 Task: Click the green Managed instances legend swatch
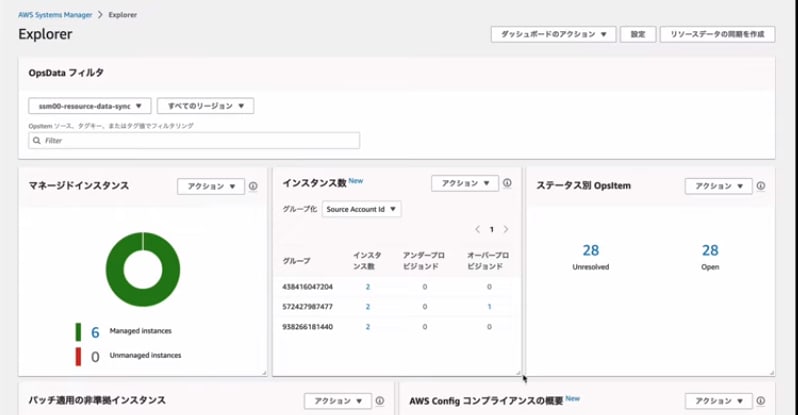click(78, 332)
